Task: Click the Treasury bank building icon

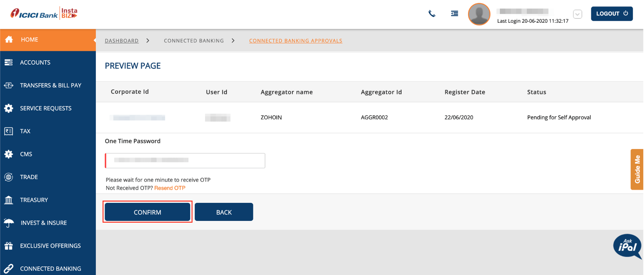Action: pos(9,200)
